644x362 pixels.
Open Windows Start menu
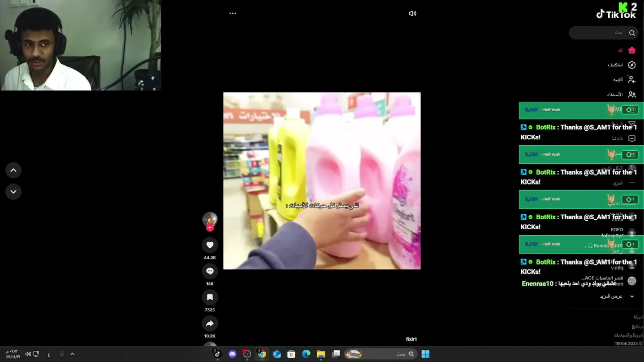[425, 354]
